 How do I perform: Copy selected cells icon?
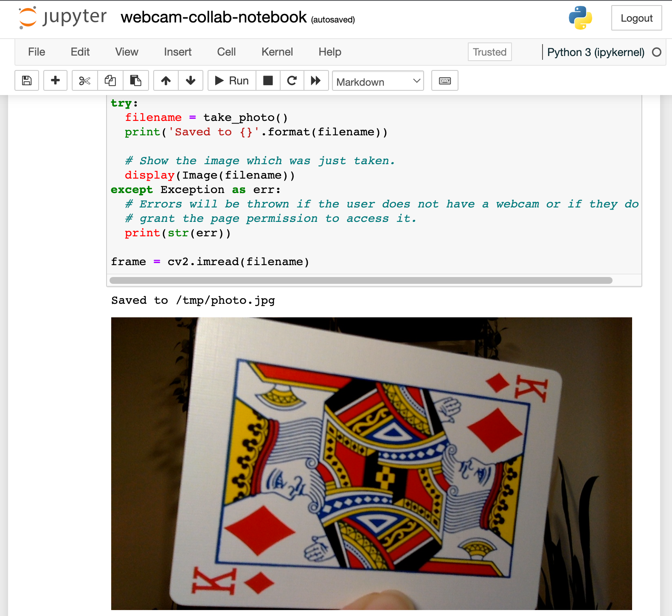pos(110,81)
